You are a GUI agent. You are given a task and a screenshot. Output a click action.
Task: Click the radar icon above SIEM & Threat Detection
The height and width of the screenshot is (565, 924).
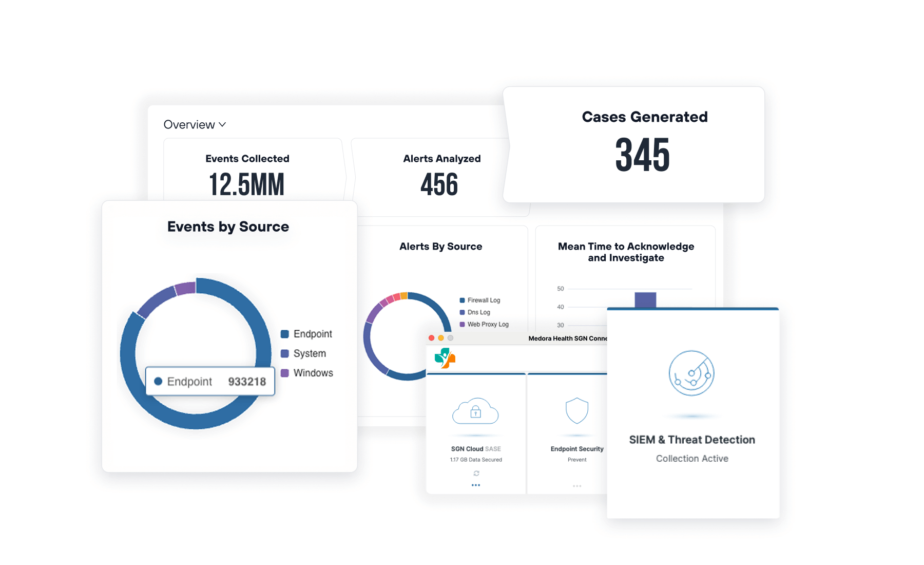pos(692,374)
